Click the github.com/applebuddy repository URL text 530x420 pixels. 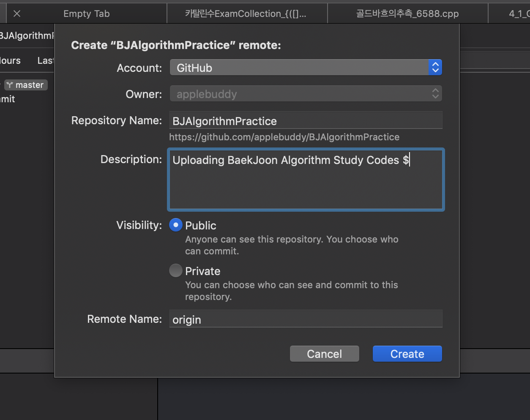pyautogui.click(x=284, y=137)
